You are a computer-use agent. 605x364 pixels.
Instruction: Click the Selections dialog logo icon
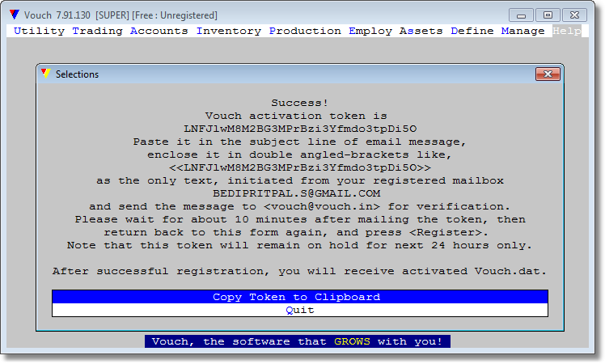pyautogui.click(x=46, y=74)
